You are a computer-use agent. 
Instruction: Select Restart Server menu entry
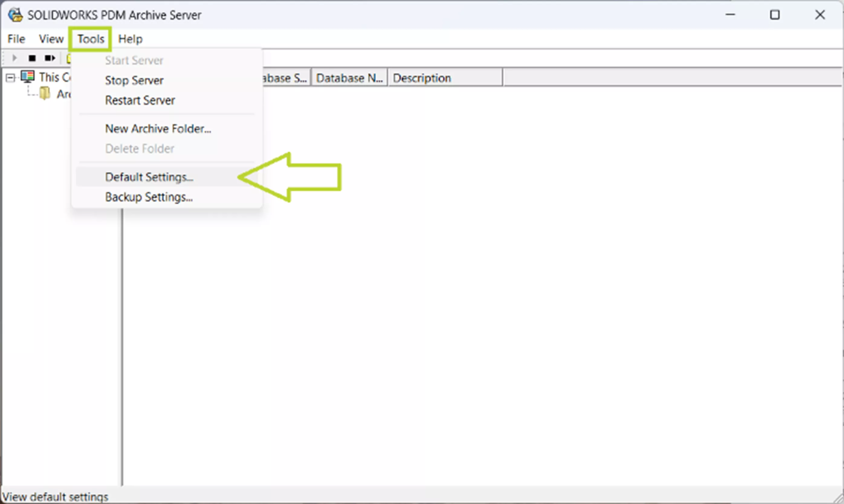click(x=140, y=100)
